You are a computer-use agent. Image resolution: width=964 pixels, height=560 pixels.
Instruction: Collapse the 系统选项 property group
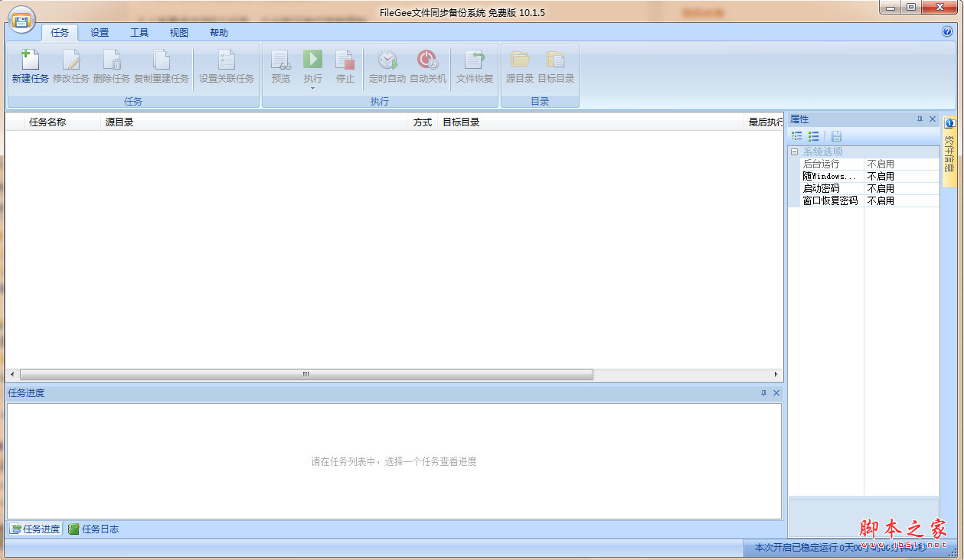pos(794,151)
